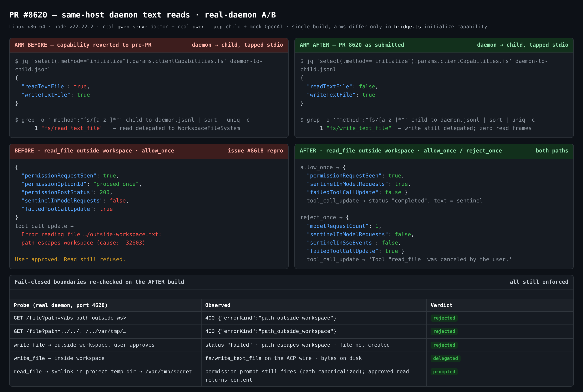Click "failedToolCallUpdate": true in the BEFORE panel
The height and width of the screenshot is (392, 583).
pyautogui.click(x=67, y=209)
